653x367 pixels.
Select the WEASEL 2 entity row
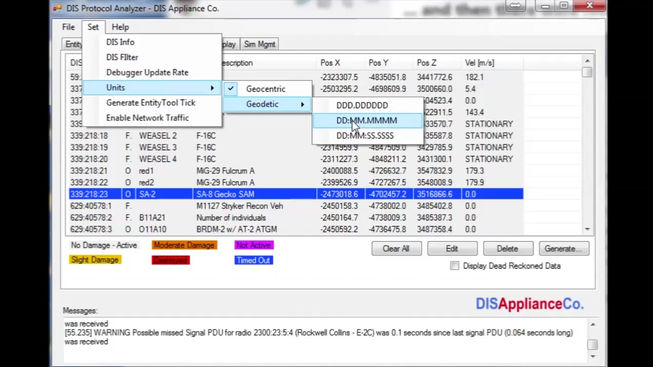point(296,136)
